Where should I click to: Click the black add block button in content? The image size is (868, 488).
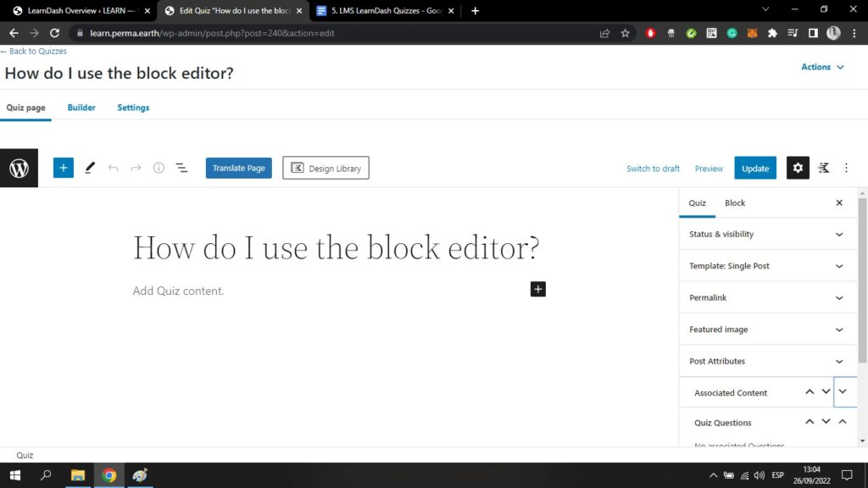[x=538, y=289]
